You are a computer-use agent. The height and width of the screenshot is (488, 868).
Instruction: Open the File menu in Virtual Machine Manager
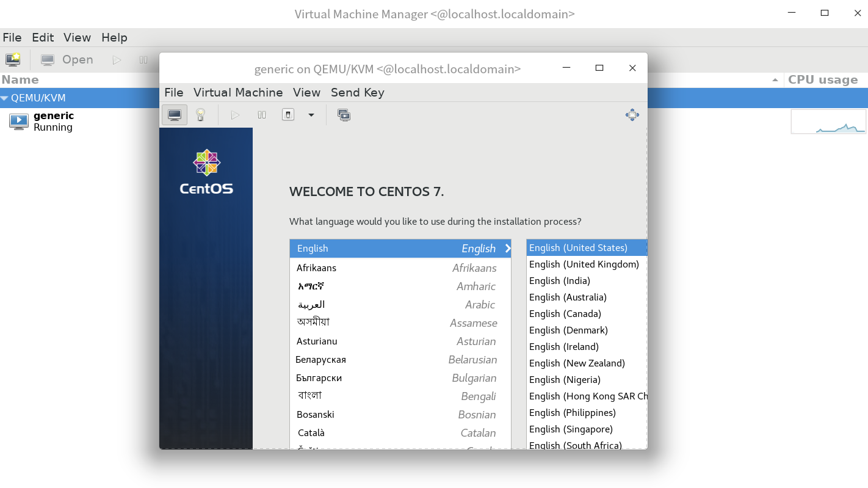pyautogui.click(x=12, y=37)
